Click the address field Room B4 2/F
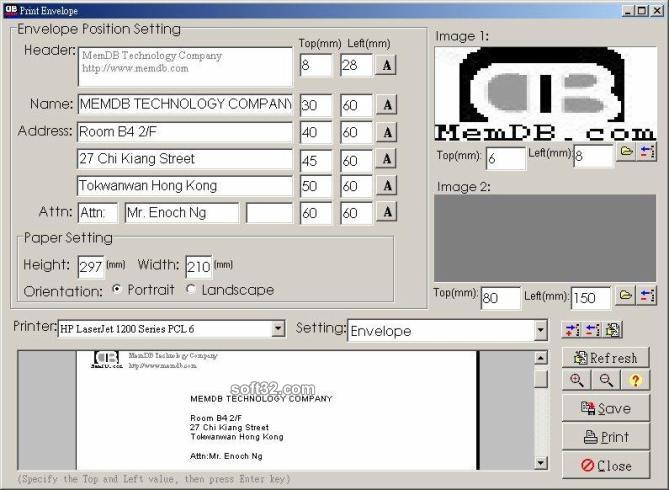 [185, 132]
